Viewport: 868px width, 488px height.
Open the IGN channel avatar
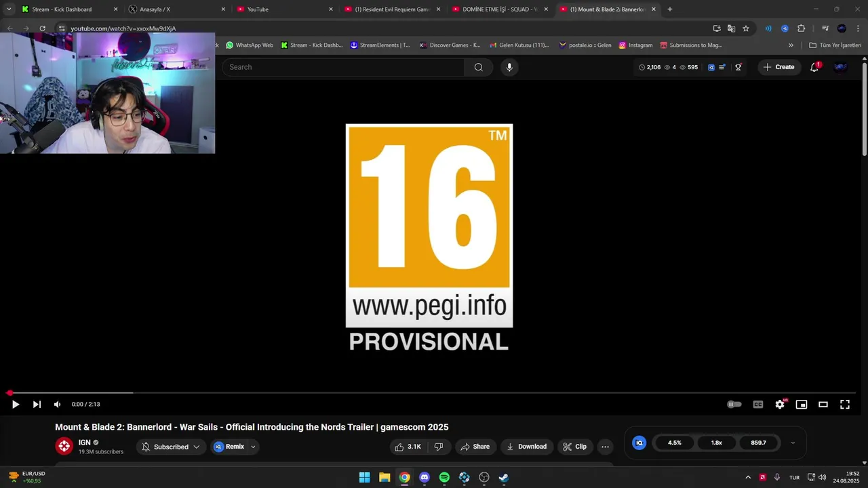tap(64, 446)
